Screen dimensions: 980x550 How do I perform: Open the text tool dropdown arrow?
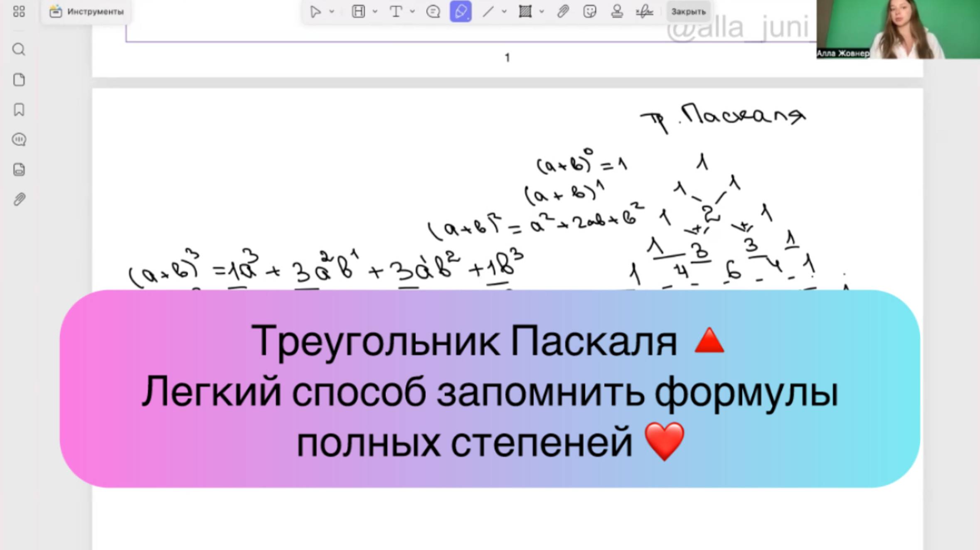pyautogui.click(x=412, y=12)
